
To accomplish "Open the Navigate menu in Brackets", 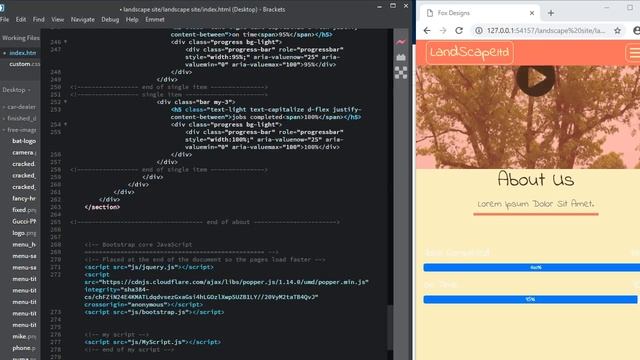I will coord(82,19).
